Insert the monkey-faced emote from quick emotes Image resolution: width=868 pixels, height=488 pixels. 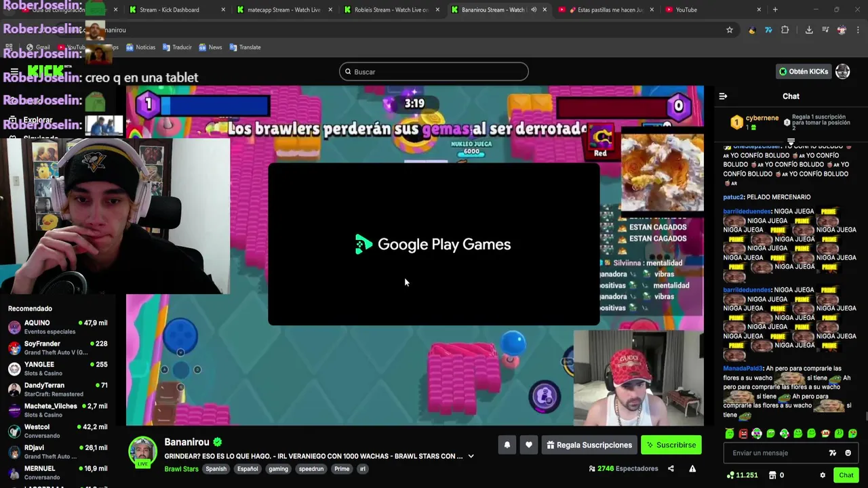825,434
